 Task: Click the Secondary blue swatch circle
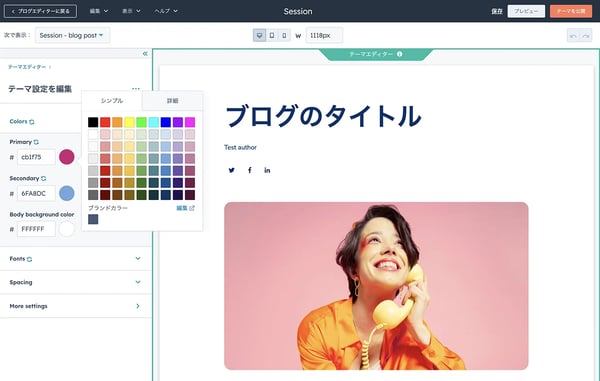[x=67, y=193]
